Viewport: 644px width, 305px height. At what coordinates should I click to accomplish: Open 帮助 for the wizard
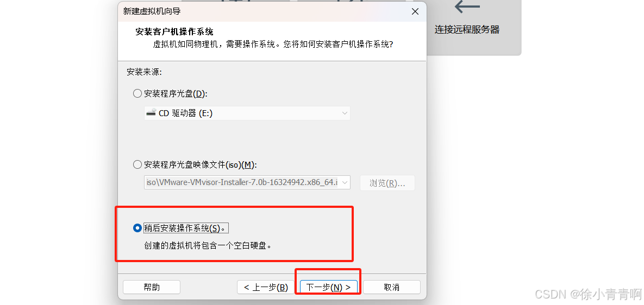[152, 288]
